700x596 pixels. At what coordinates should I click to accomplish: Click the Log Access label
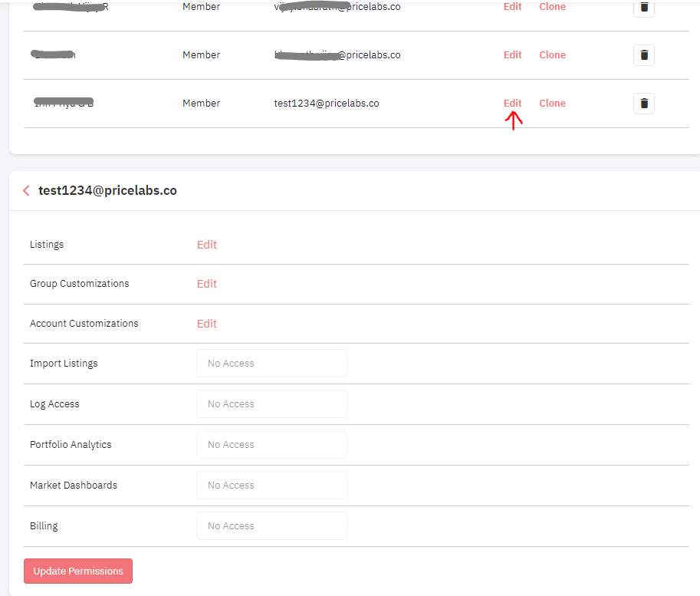(54, 404)
